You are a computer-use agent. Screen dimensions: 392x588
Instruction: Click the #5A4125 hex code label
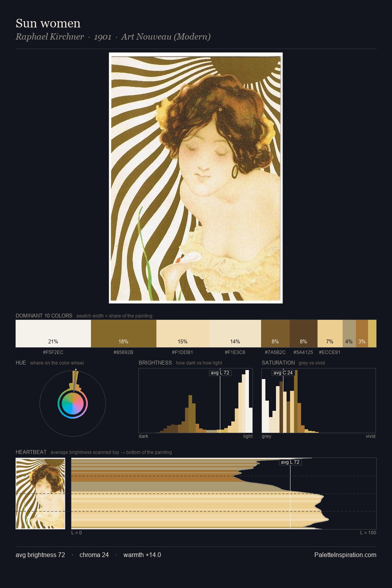(x=303, y=352)
